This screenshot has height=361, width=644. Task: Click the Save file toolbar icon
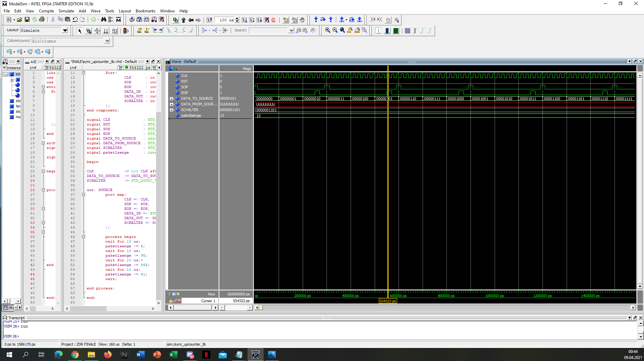click(x=27, y=20)
